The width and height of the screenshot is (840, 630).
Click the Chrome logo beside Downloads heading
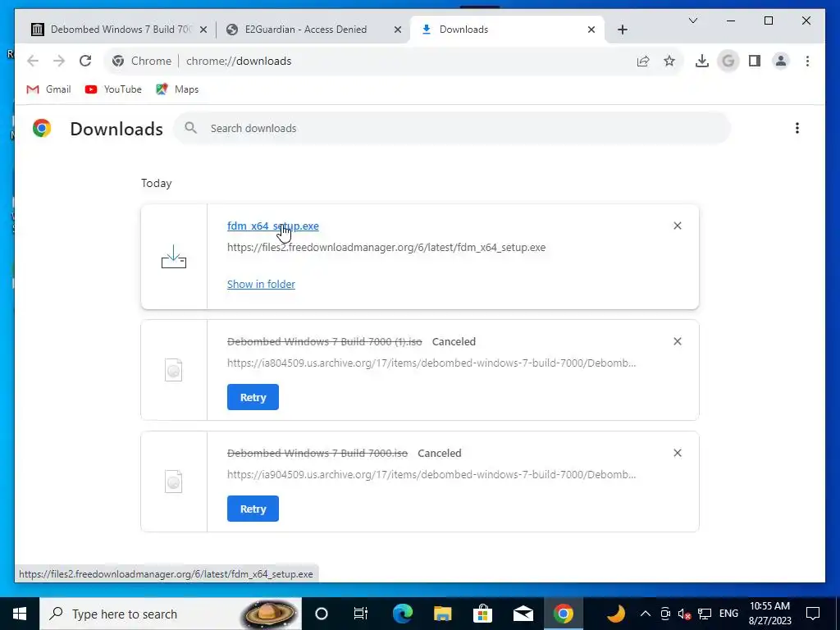(42, 128)
